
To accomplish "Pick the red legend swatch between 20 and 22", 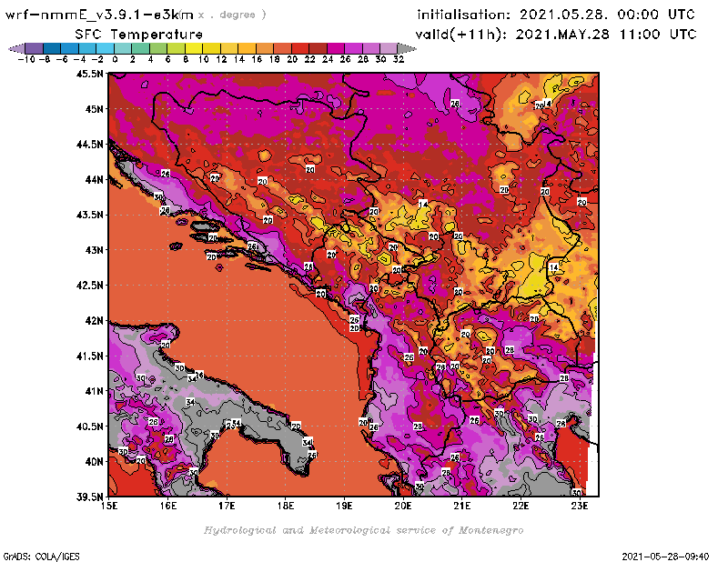I will pyautogui.click(x=300, y=48).
